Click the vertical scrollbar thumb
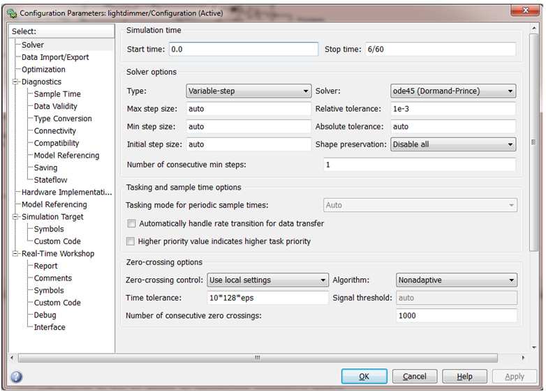Screen dimensions: 546x392 [x=533, y=142]
